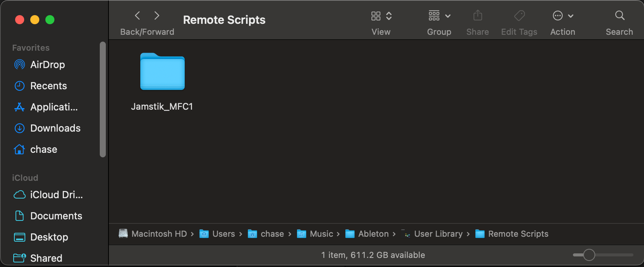Open Recents in the sidebar
644x267 pixels.
pos(48,86)
